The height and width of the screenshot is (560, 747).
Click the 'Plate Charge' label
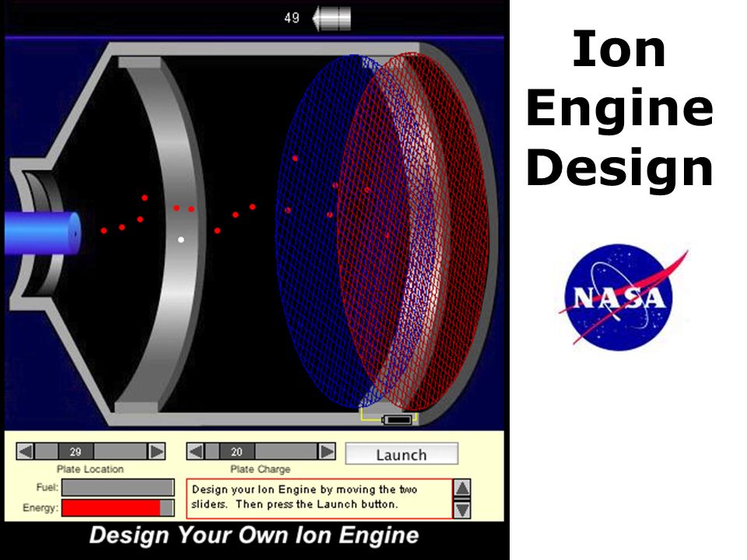pyautogui.click(x=260, y=469)
